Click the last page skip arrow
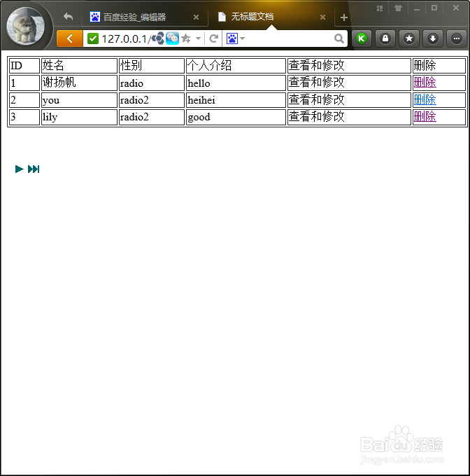 (34, 169)
